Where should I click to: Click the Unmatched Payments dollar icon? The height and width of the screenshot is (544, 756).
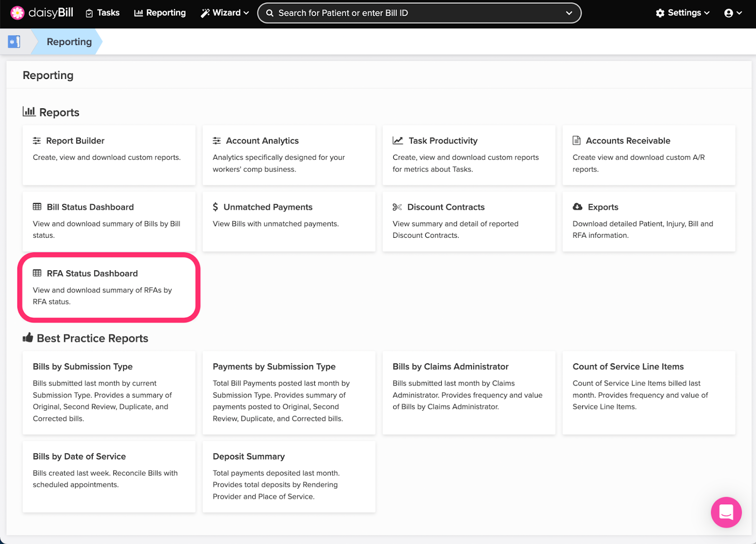coord(215,207)
